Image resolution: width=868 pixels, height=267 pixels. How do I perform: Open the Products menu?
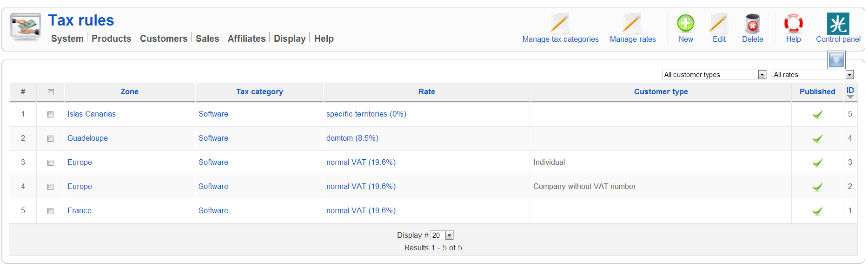click(x=111, y=39)
